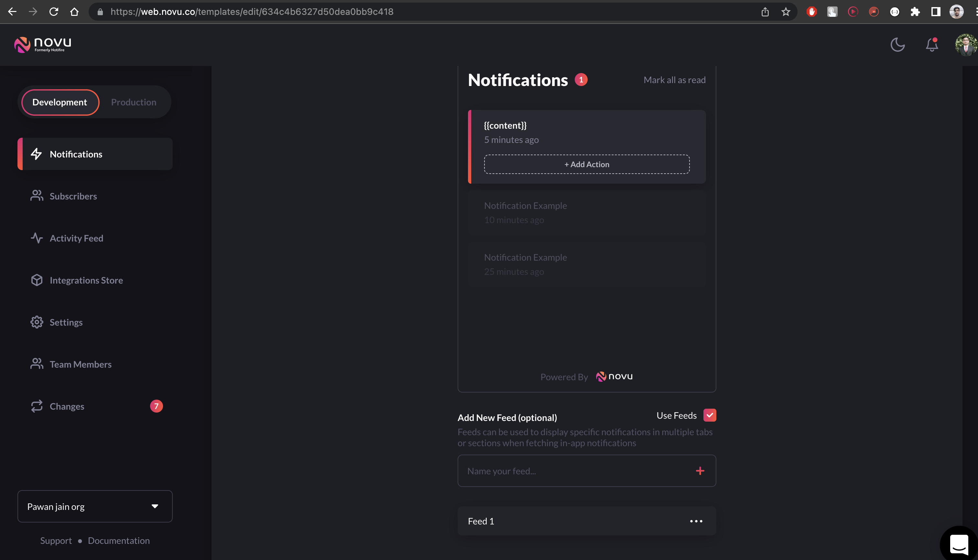
Task: Open the notification bell in the top bar
Action: pyautogui.click(x=931, y=45)
